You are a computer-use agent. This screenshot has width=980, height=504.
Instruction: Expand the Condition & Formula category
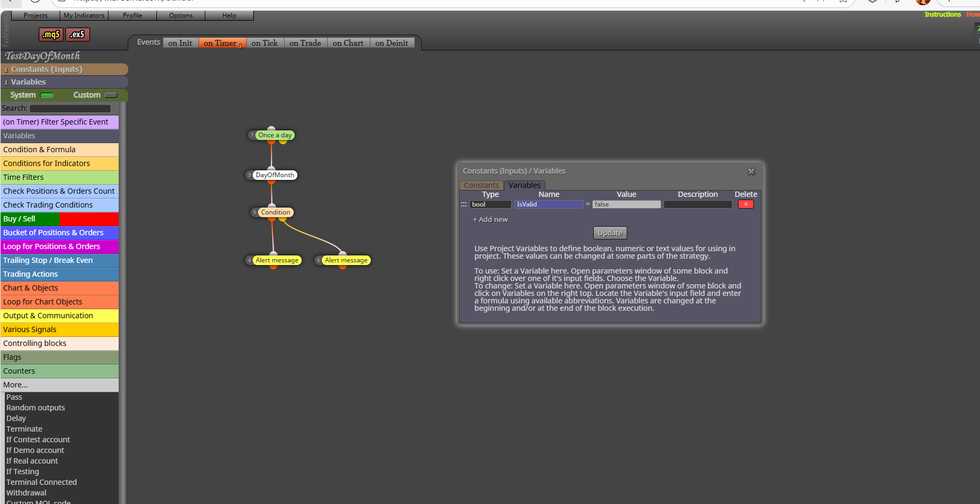[60, 150]
